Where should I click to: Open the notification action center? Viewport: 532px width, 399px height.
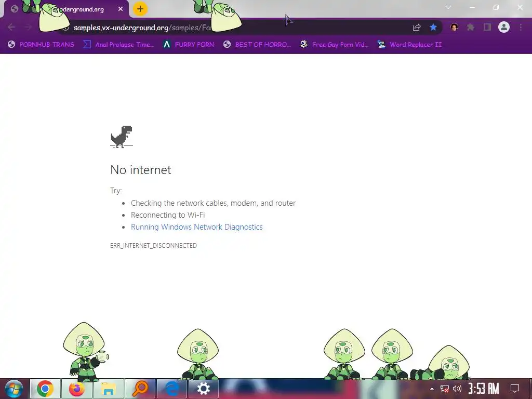515,389
